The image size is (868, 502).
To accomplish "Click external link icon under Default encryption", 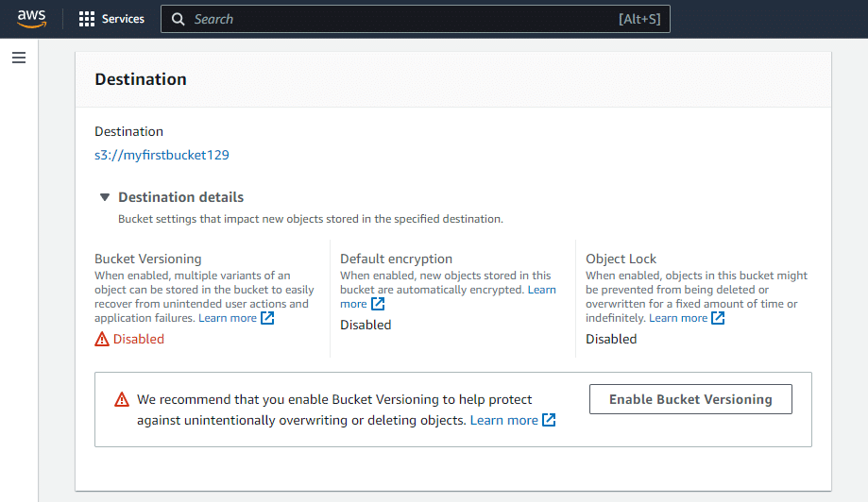I will pos(378,304).
